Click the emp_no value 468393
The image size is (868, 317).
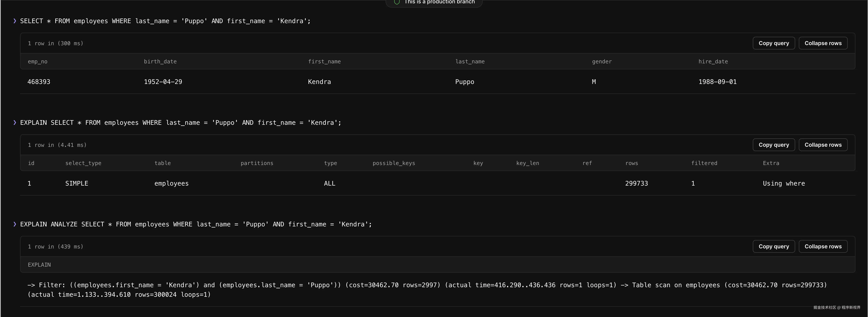[39, 82]
